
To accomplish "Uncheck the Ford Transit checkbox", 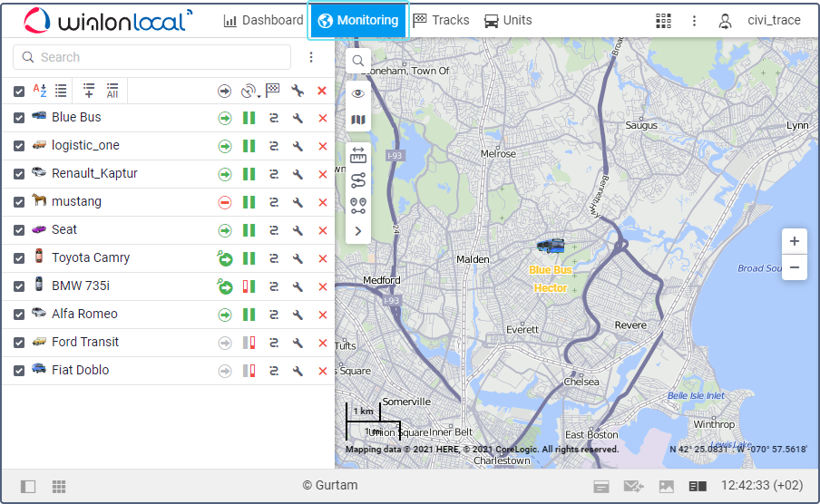I will click(x=19, y=343).
